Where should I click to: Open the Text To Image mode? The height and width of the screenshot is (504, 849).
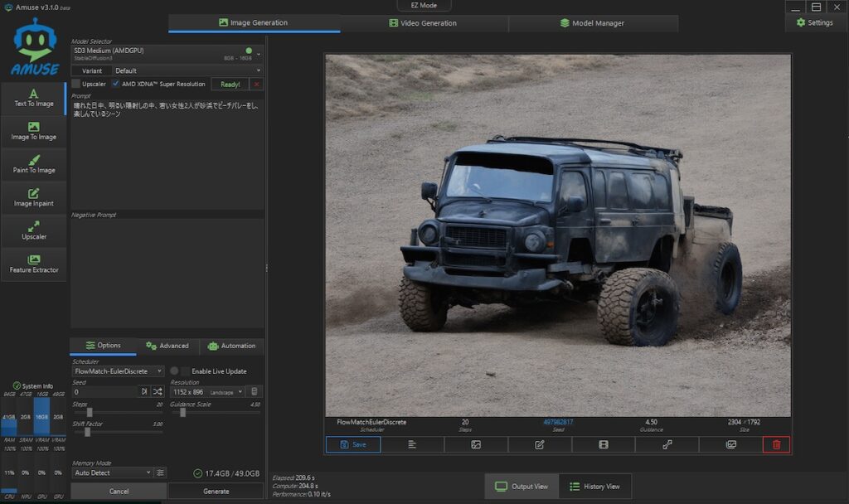click(x=34, y=99)
